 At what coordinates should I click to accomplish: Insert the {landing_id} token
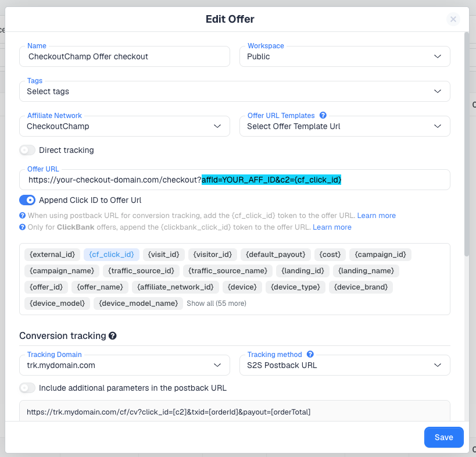click(303, 271)
